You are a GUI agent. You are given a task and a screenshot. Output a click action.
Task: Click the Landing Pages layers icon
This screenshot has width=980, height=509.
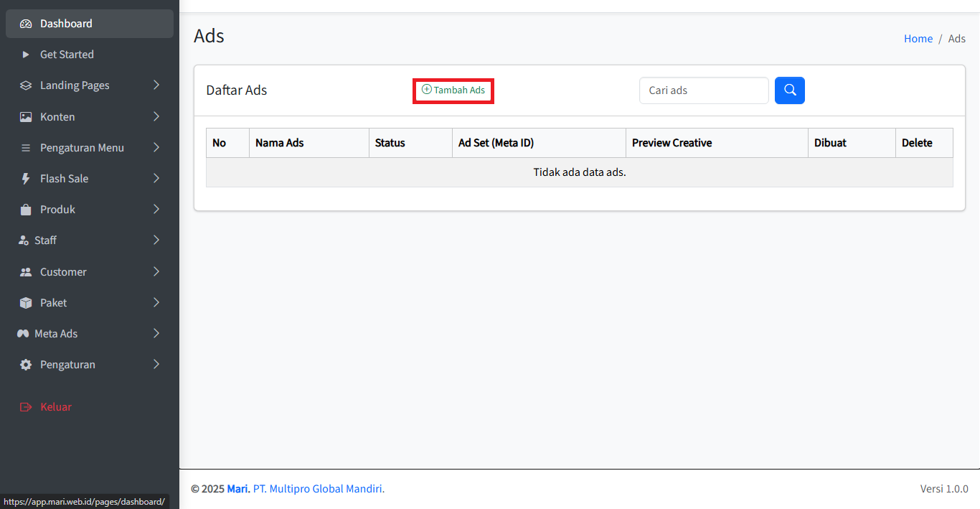(x=26, y=85)
